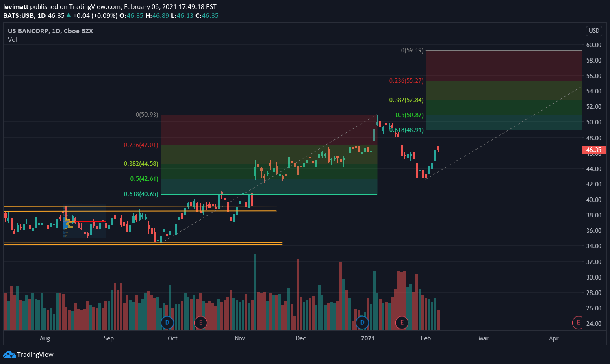The width and height of the screenshot is (610, 364).
Task: Click the 2021 label on the time axis
Action: point(368,338)
